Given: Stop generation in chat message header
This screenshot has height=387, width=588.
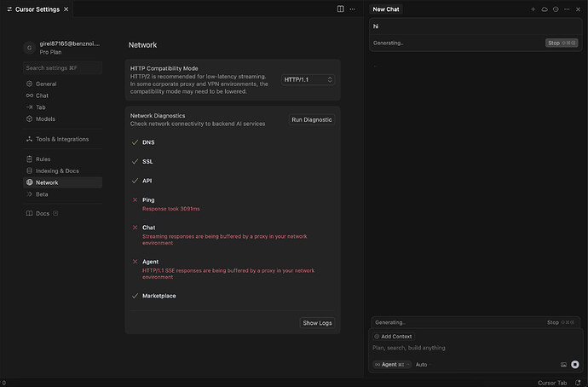Looking at the screenshot, I should pos(562,43).
